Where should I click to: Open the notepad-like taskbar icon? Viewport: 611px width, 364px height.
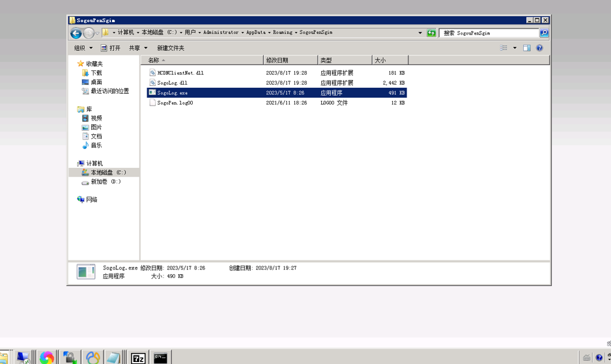tap(113, 357)
